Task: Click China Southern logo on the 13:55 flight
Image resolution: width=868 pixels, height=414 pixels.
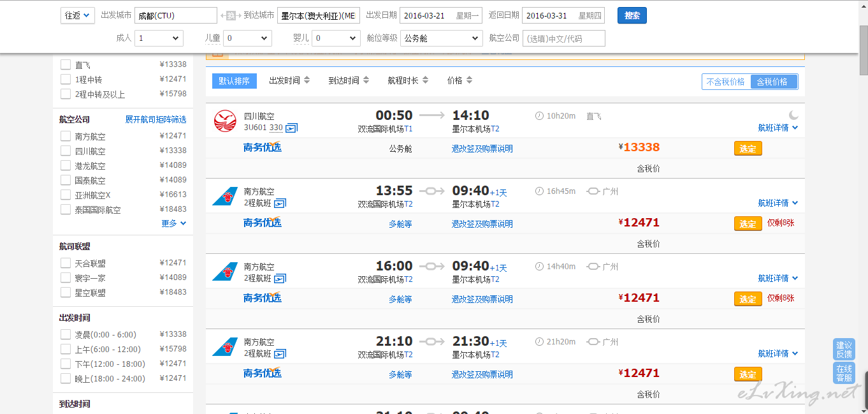Action: (x=225, y=196)
